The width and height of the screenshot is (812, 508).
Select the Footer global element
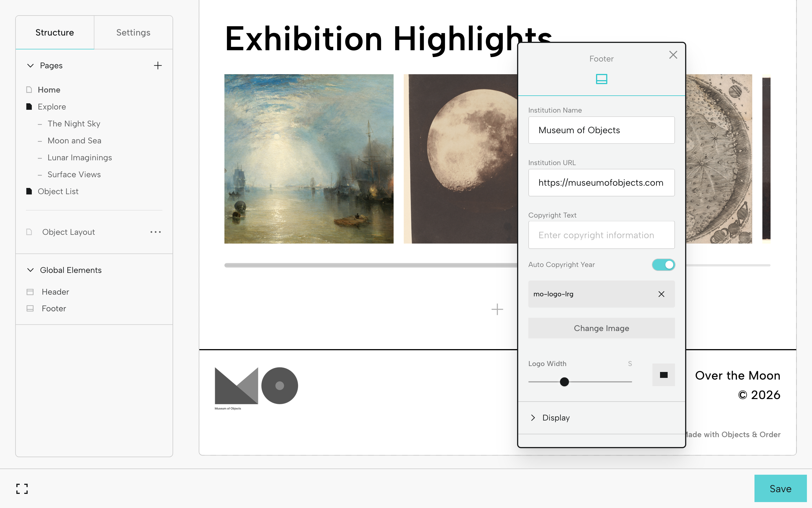(54, 308)
